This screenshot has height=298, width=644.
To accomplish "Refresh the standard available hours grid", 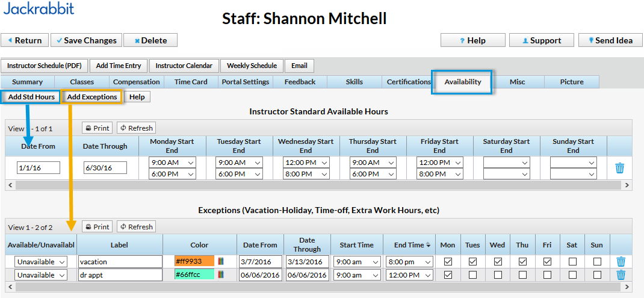I will [137, 128].
